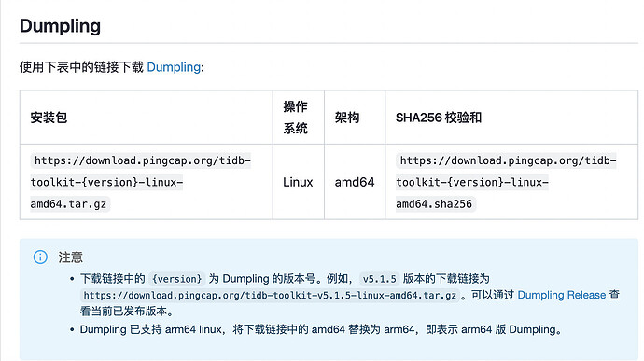Click the 操作系统 column header

295,118
